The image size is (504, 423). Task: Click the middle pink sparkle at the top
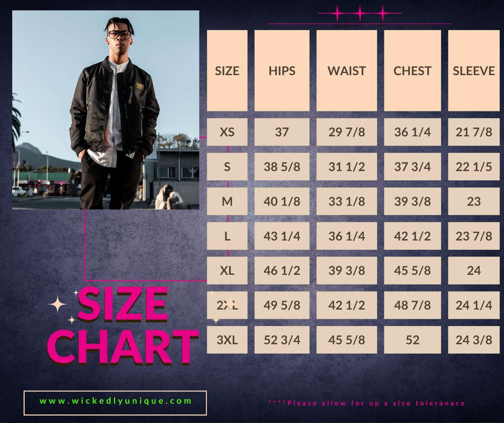360,13
